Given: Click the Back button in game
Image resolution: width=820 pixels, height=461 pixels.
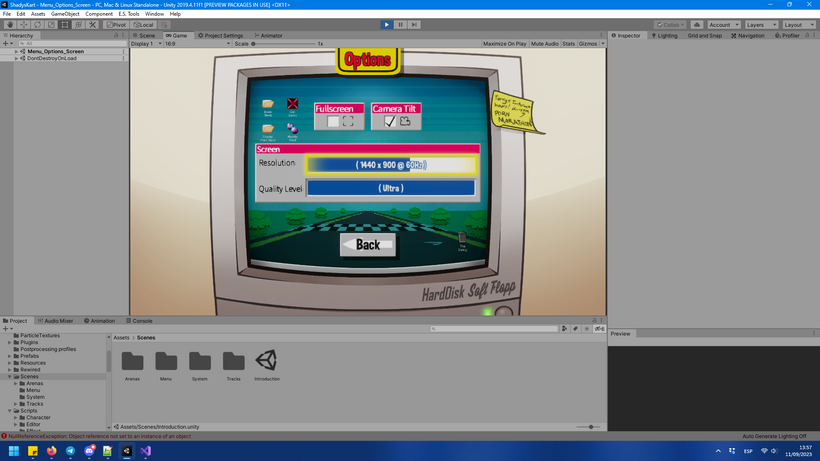Looking at the screenshot, I should [x=368, y=245].
